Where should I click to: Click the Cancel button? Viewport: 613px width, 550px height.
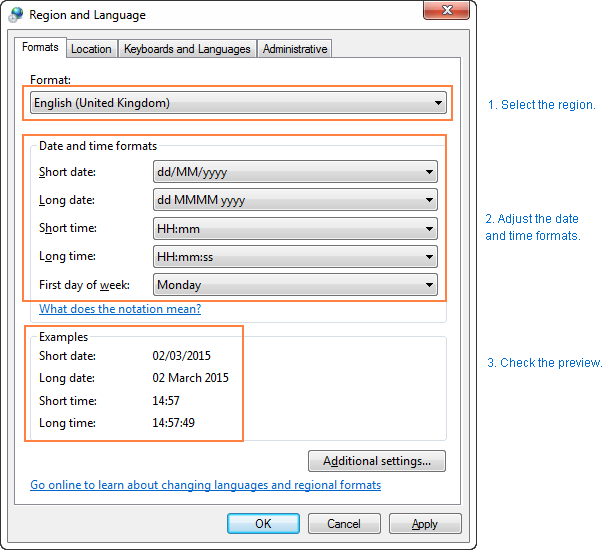pos(344,523)
